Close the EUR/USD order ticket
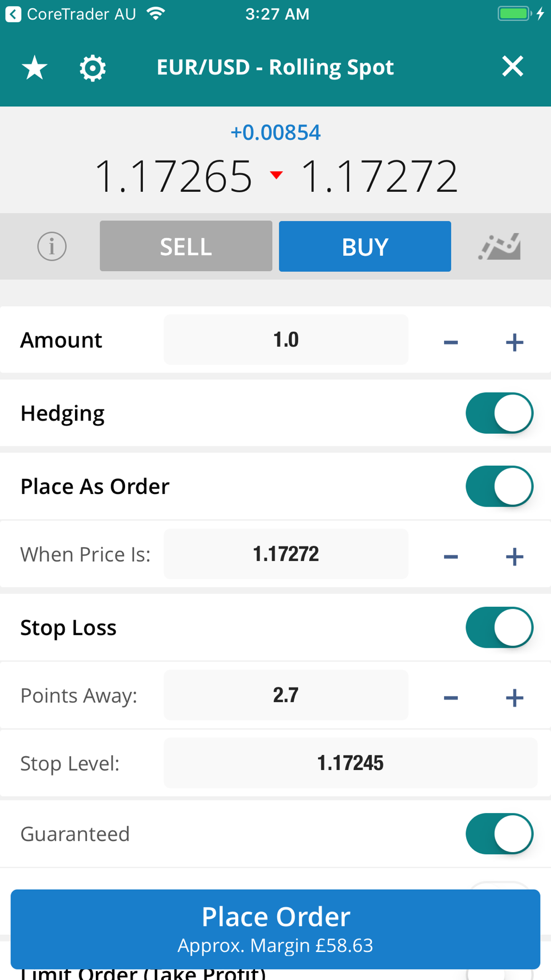Viewport: 551px width, 980px height. pyautogui.click(x=512, y=67)
